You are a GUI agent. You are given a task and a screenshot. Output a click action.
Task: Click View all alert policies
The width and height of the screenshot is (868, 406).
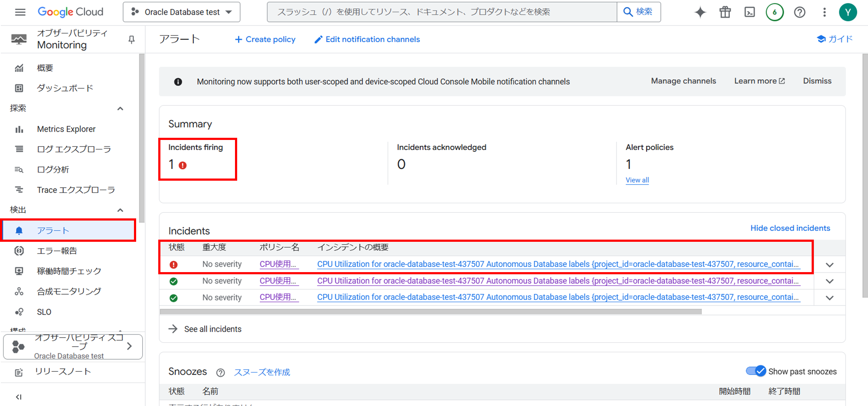coord(637,180)
